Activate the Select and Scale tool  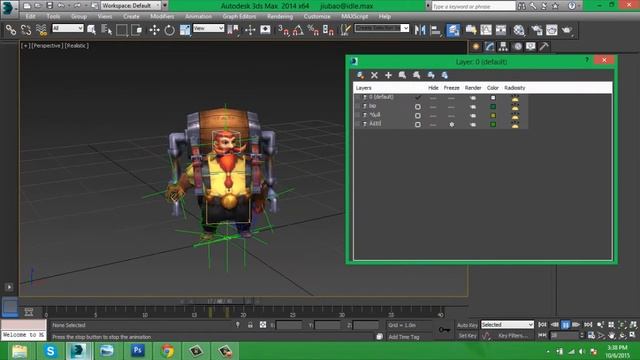(x=185, y=30)
